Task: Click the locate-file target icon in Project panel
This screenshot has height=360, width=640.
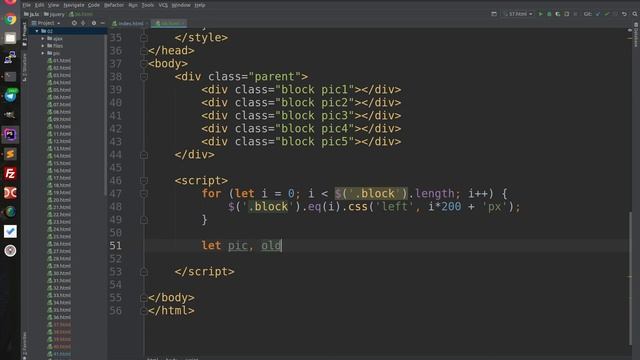Action: pos(74,23)
